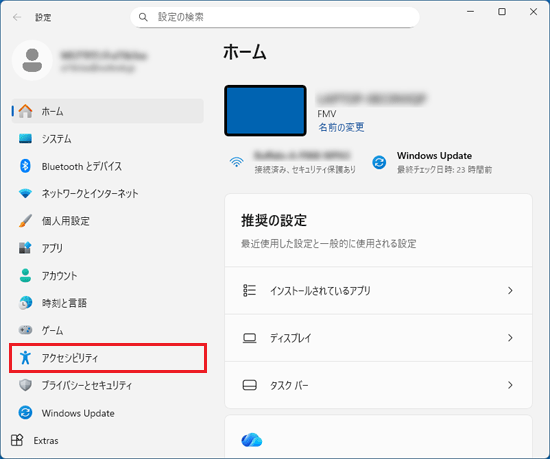Expand chevron on ディスプレイ row
550x459 pixels.
coord(510,338)
